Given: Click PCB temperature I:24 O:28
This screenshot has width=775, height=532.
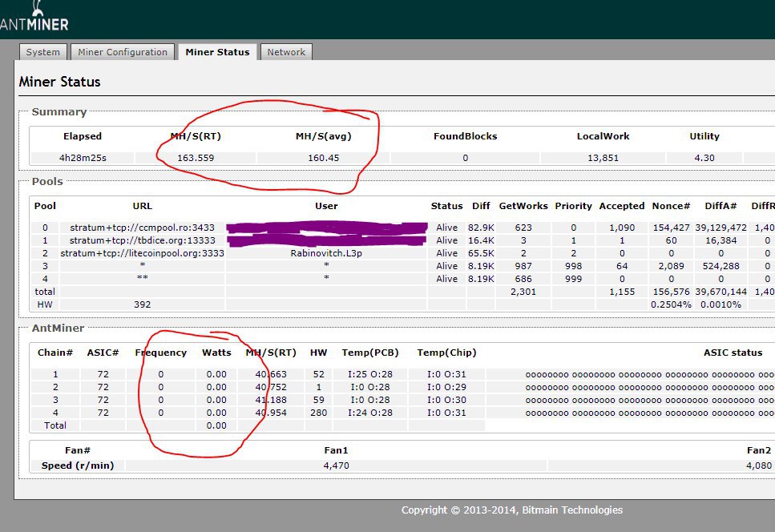Looking at the screenshot, I should 370,413.
